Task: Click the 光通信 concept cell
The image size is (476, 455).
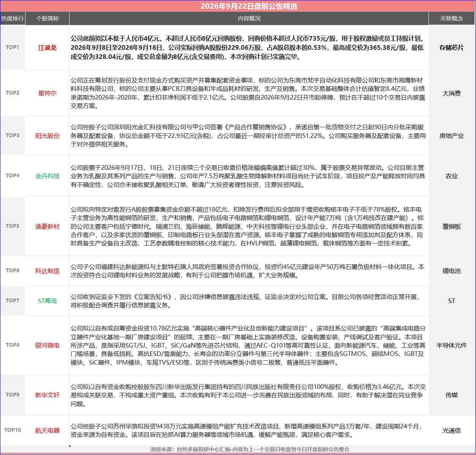Action: 452,430
